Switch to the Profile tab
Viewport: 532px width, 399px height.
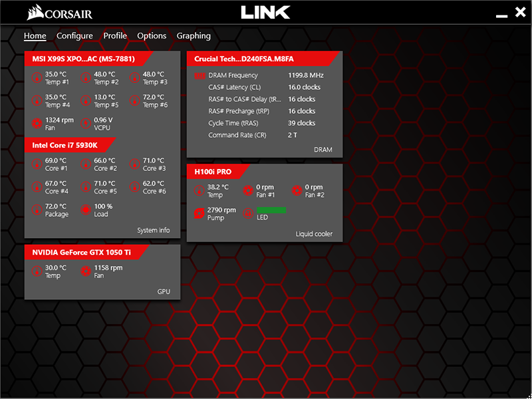point(115,36)
